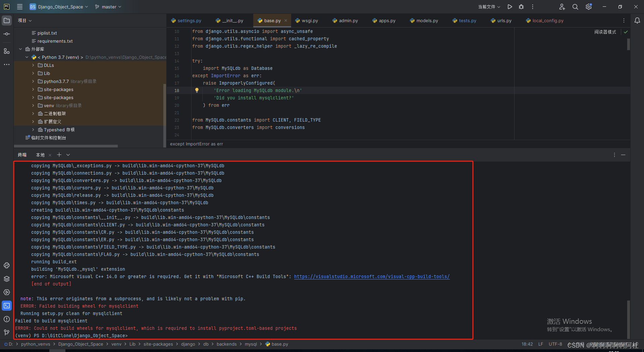The image size is (644, 352).
Task: Open the Problems tool window icon
Action: click(7, 319)
